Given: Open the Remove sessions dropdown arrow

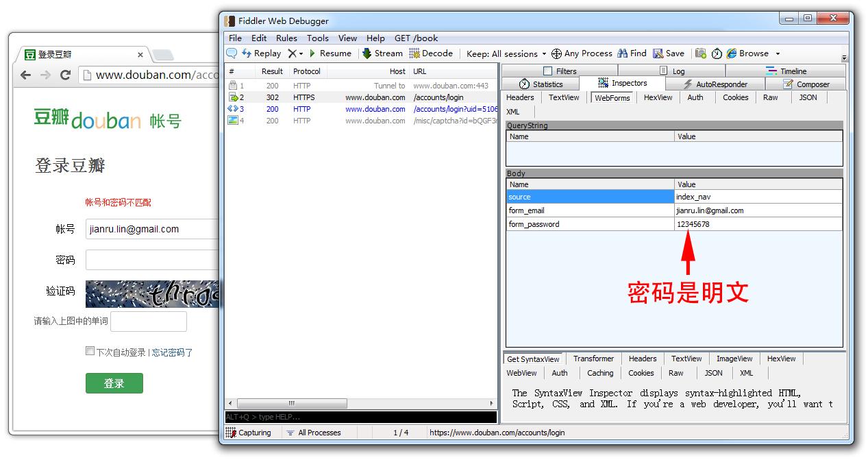Looking at the screenshot, I should (301, 53).
